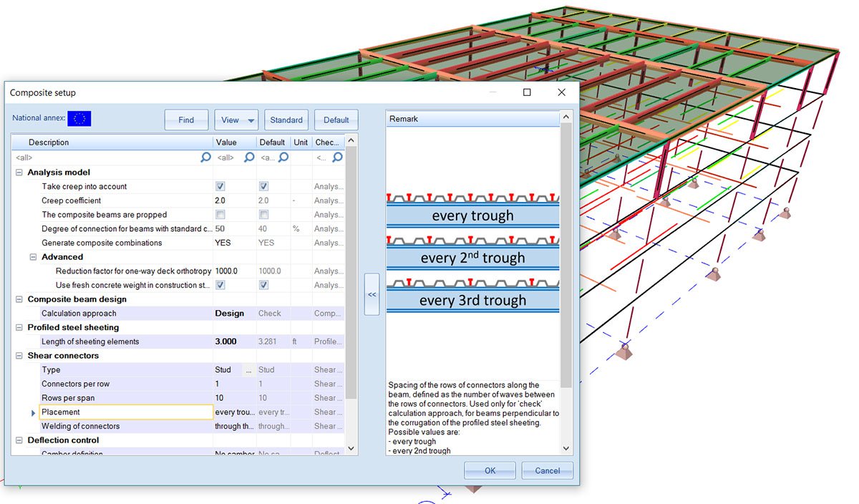Click the ellipsis button beside Stud type

249,370
